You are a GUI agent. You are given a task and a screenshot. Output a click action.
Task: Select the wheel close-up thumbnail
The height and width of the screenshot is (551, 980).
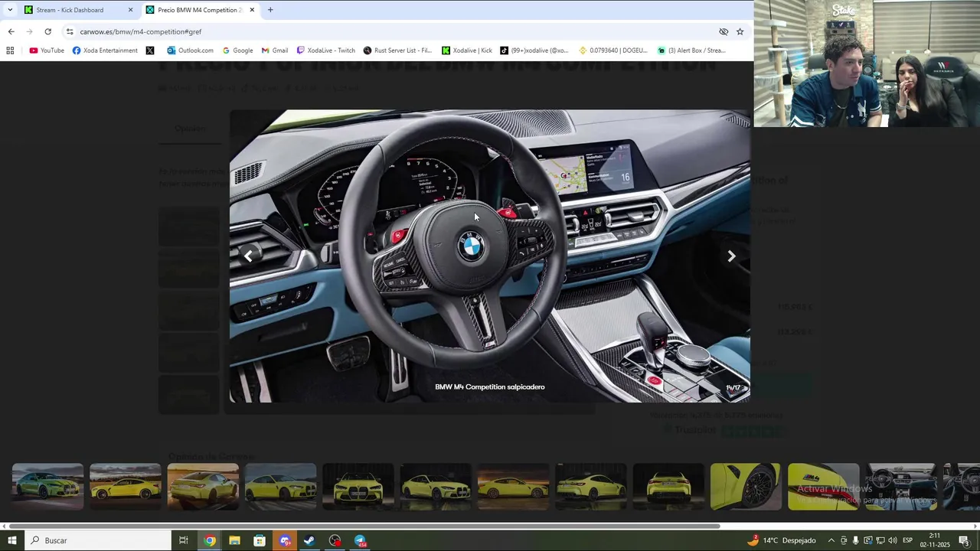[x=746, y=486]
